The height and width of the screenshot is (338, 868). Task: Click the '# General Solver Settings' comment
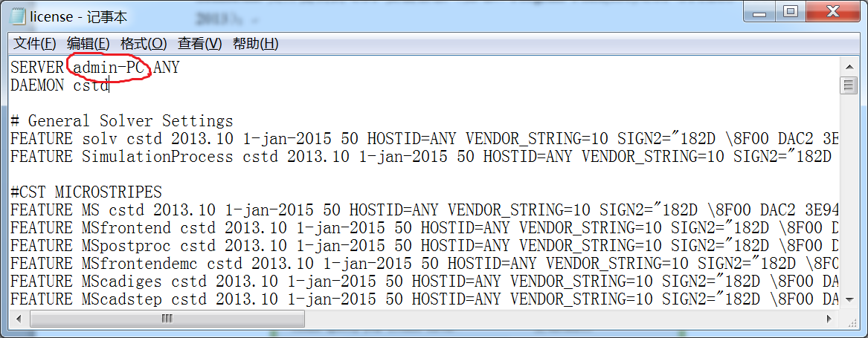122,121
